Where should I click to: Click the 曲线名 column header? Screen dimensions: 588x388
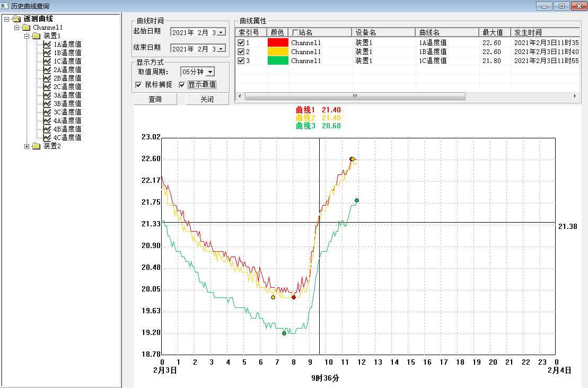click(447, 32)
